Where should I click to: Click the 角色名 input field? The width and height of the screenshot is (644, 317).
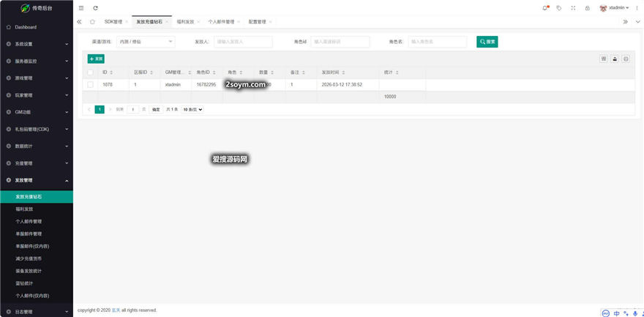(437, 42)
